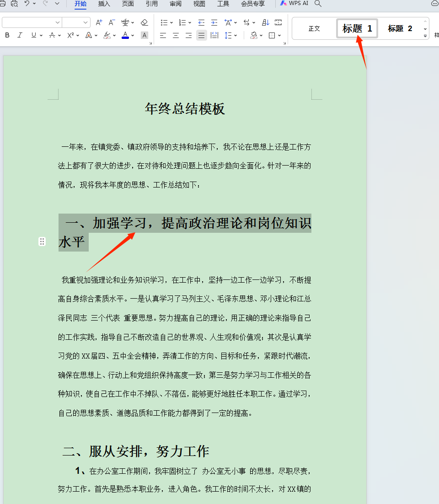Open the 审阅 ribbon tab
Viewport: 439px width, 504px height.
point(175,4)
